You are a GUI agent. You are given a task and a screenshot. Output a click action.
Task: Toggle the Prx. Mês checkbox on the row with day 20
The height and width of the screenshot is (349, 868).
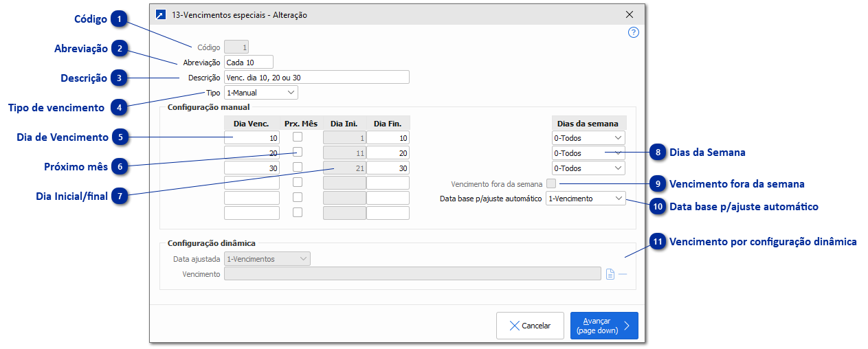coord(298,153)
